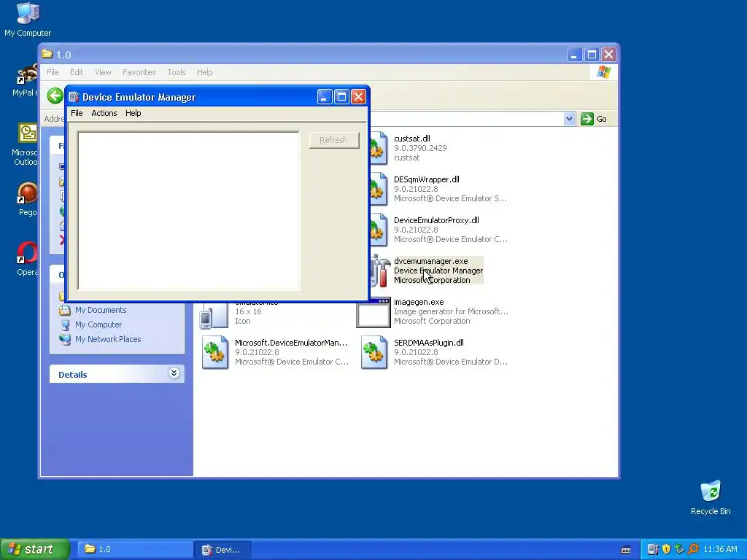Click My Network Places globe icon
This screenshot has height=560, width=747.
pyautogui.click(x=65, y=339)
